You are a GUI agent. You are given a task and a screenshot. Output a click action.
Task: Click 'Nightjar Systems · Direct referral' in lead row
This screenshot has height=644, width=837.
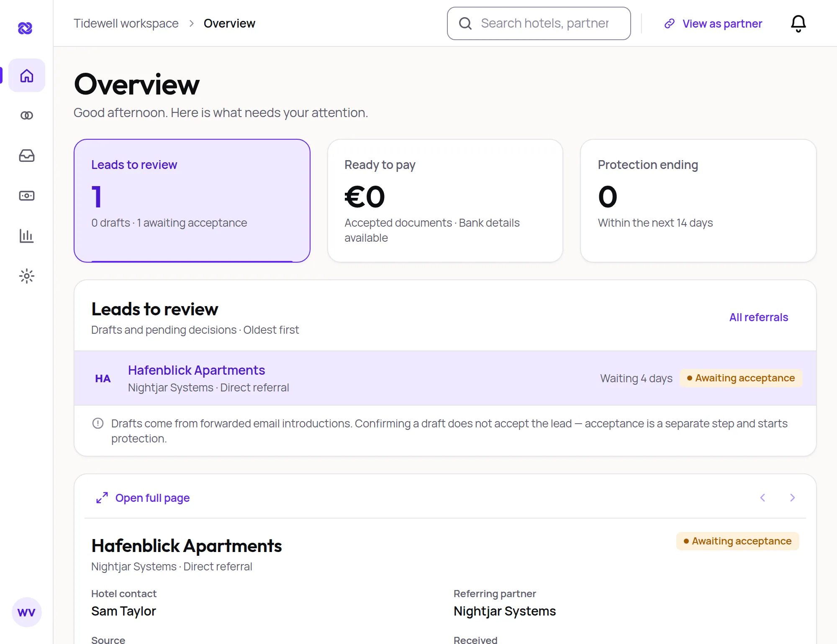coord(208,388)
